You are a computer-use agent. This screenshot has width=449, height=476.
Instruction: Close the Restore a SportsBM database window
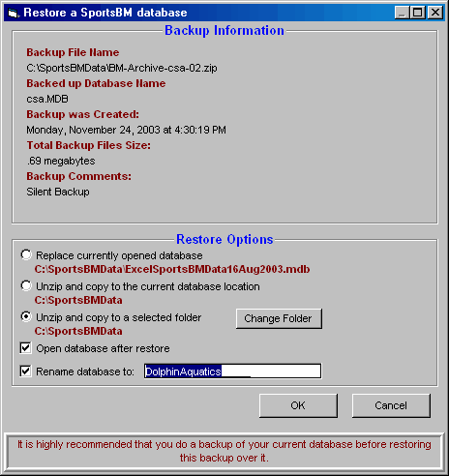pyautogui.click(x=435, y=13)
